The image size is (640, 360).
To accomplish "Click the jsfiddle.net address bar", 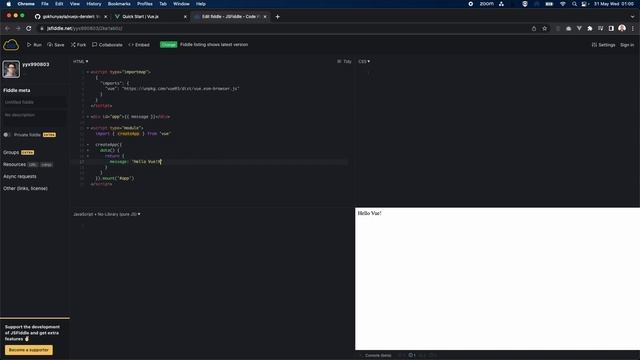I will (x=282, y=29).
